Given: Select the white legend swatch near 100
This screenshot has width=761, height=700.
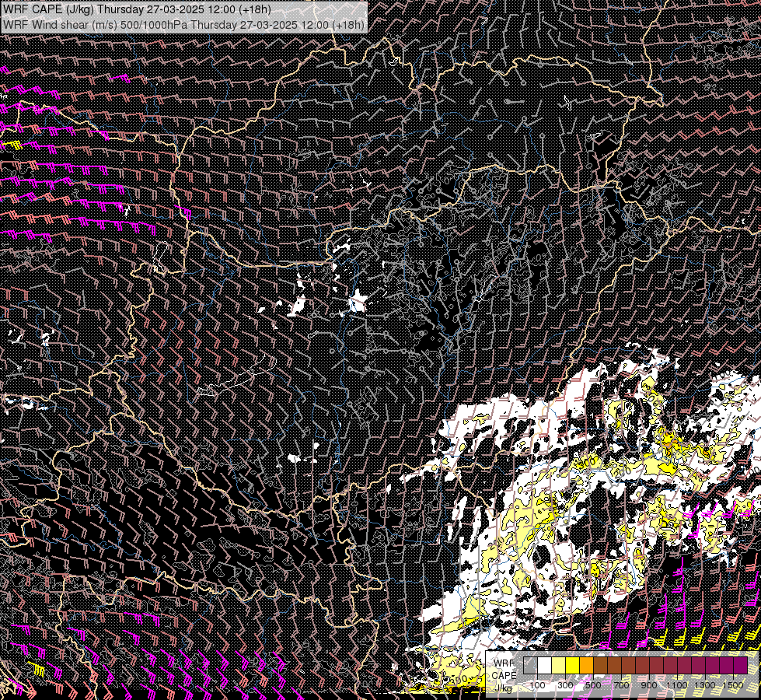Looking at the screenshot, I should click(x=545, y=665).
